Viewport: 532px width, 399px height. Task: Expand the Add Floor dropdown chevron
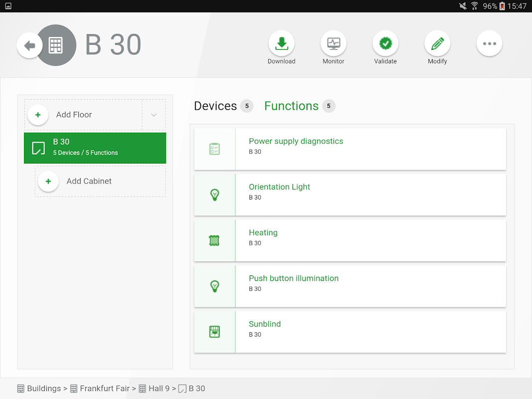click(154, 115)
